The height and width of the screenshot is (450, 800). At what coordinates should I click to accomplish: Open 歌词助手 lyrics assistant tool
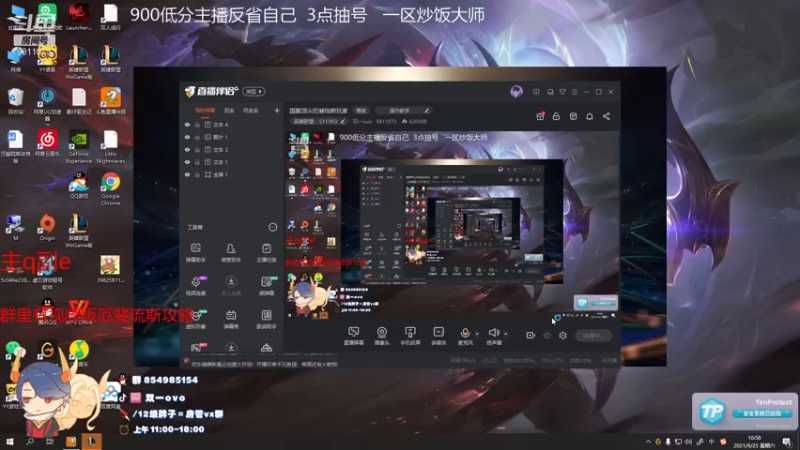click(x=266, y=319)
